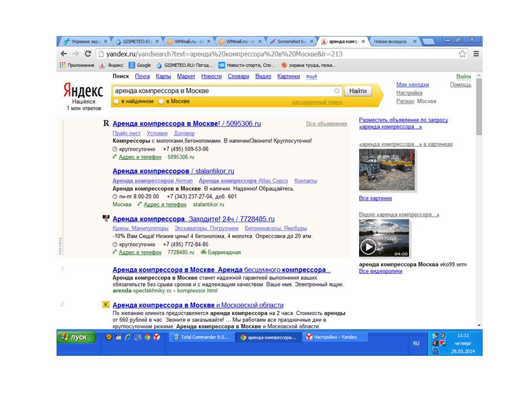
Task: Open the 'Разместить объявление по запросу' link
Action: (x=403, y=123)
